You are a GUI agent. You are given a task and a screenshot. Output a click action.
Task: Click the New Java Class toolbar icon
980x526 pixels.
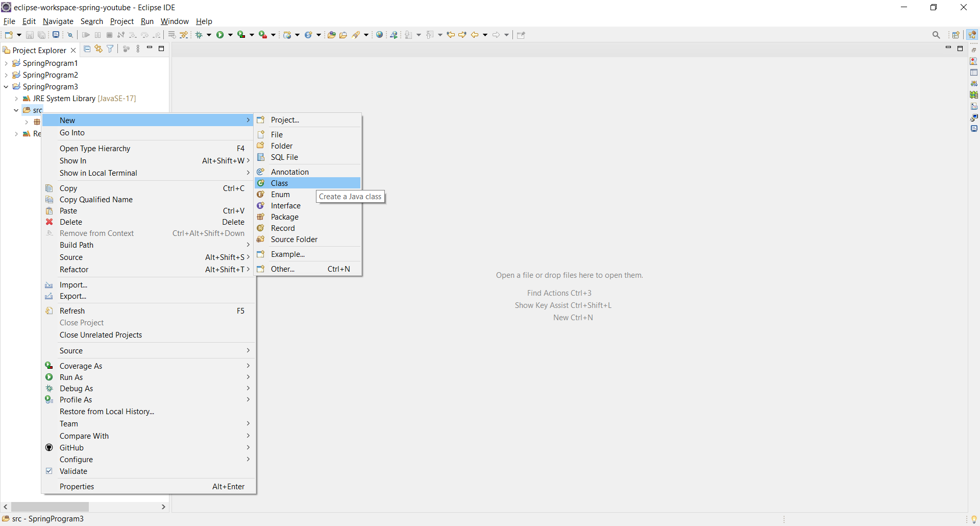tap(308, 35)
